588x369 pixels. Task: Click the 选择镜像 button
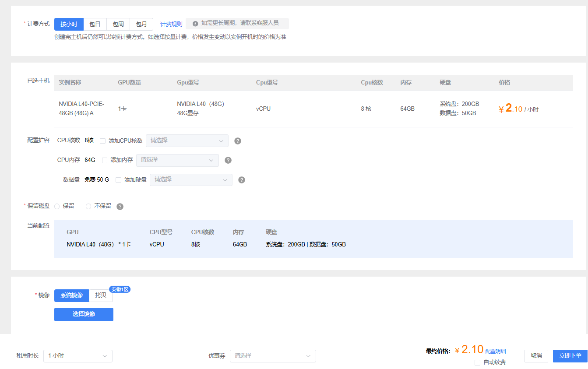84,314
